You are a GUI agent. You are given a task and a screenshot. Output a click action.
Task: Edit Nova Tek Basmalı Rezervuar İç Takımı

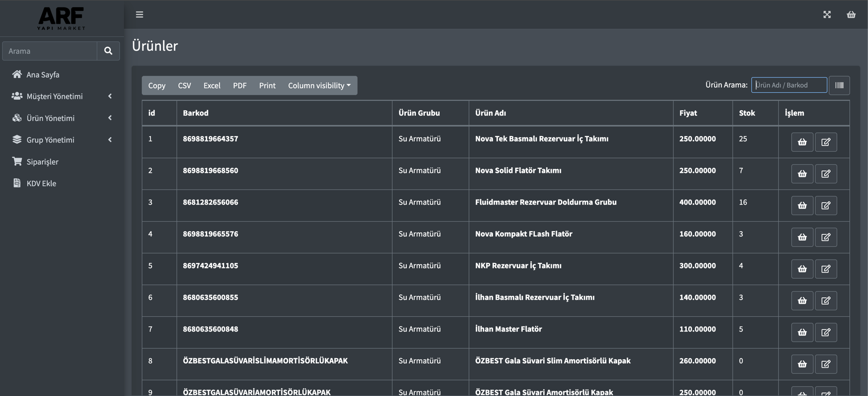pyautogui.click(x=826, y=142)
